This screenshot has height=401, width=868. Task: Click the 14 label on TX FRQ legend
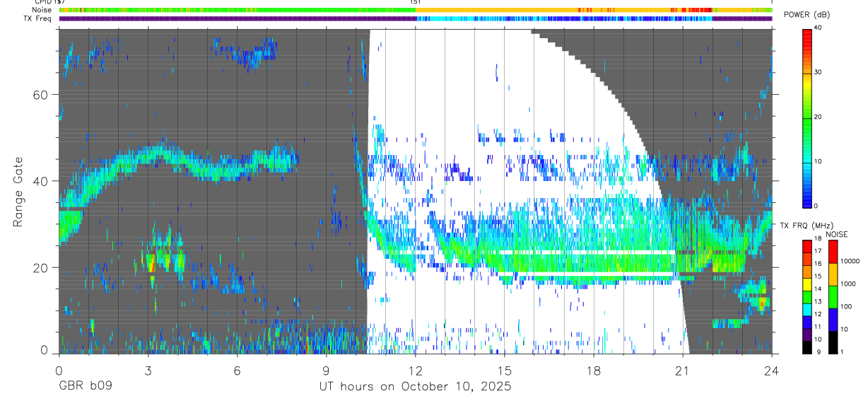click(x=818, y=289)
